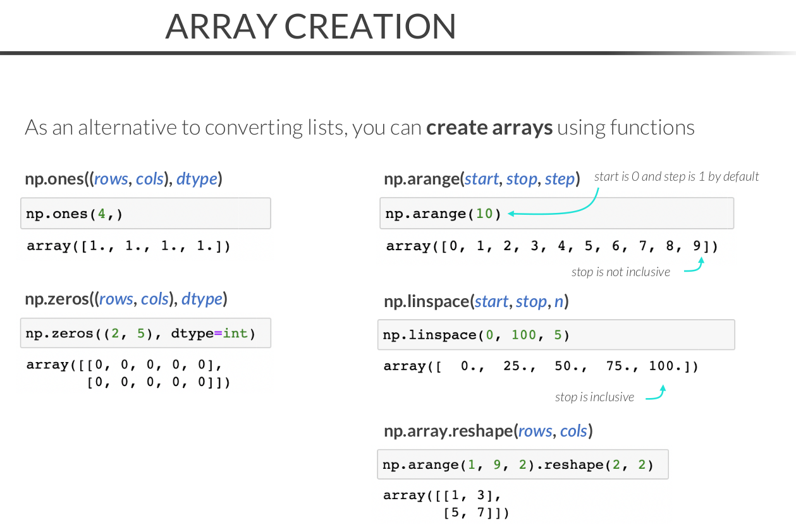Click the teal arrow beside 'stop is inclusive'
796x532 pixels.
click(x=656, y=394)
